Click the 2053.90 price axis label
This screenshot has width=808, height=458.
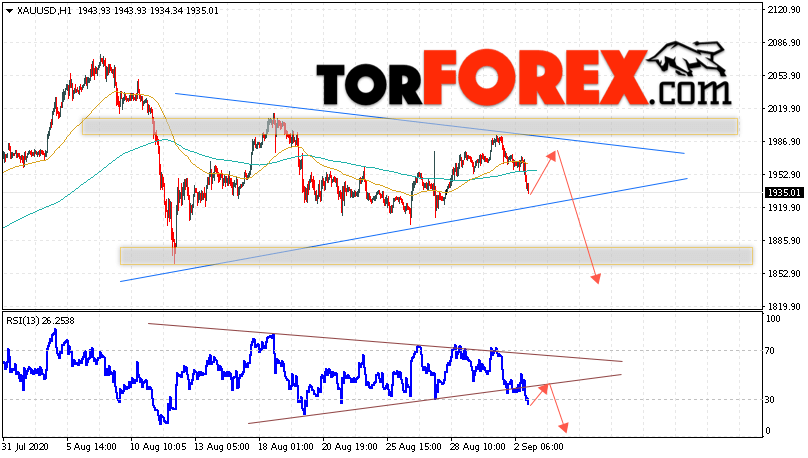click(784, 76)
